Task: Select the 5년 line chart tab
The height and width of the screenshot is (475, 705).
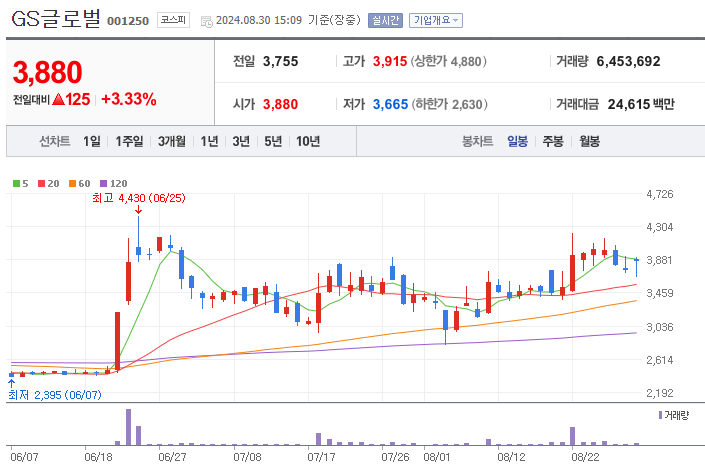Action: [273, 141]
